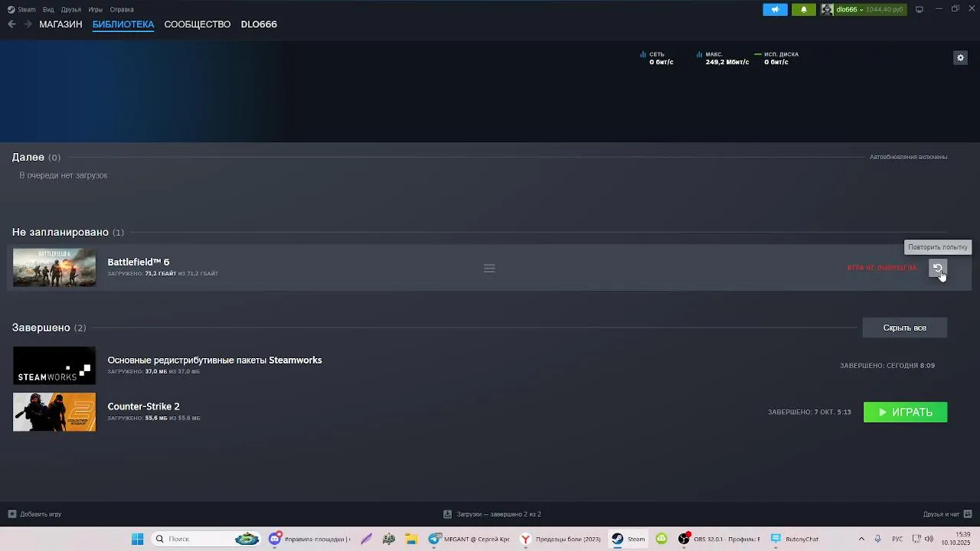
Task: Open the DLO666 profile tab
Action: (259, 24)
